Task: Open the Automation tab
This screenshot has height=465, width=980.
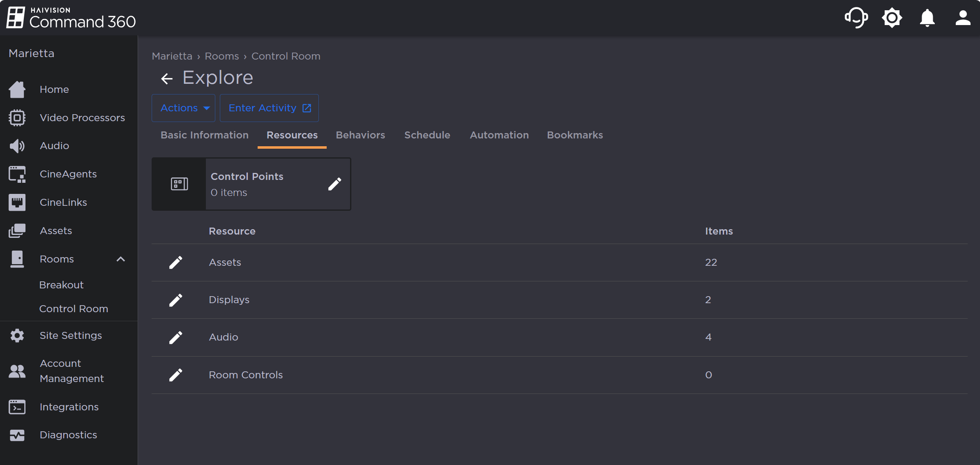Action: coord(499,135)
